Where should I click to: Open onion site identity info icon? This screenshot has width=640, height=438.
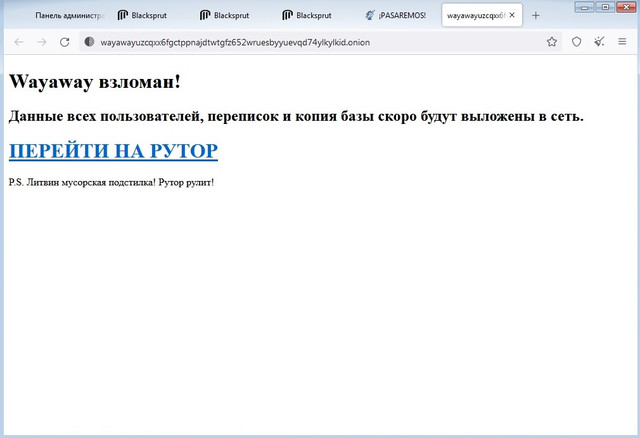pos(89,42)
